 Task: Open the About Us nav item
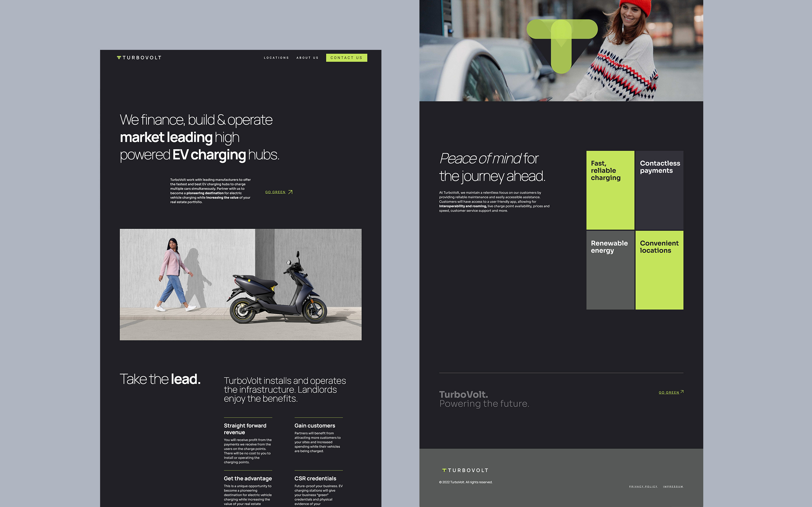pyautogui.click(x=307, y=58)
